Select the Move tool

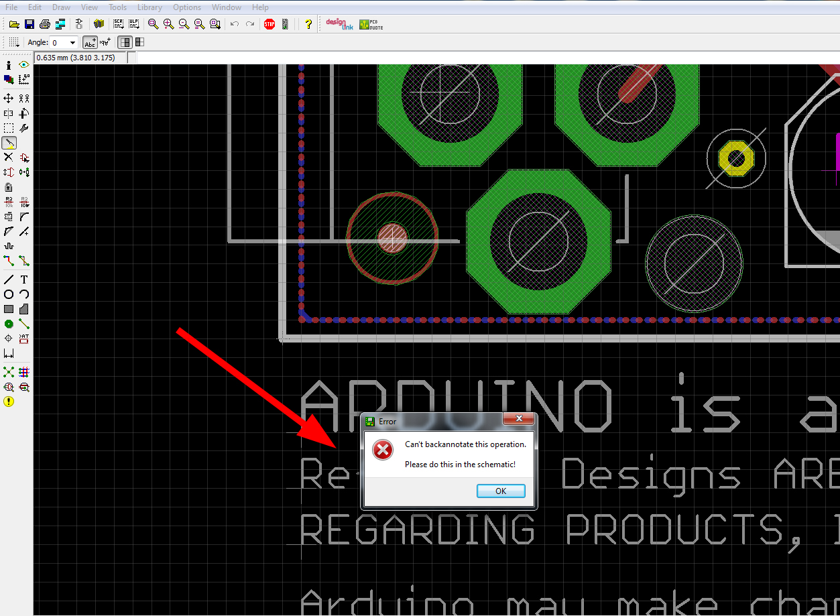9,99
